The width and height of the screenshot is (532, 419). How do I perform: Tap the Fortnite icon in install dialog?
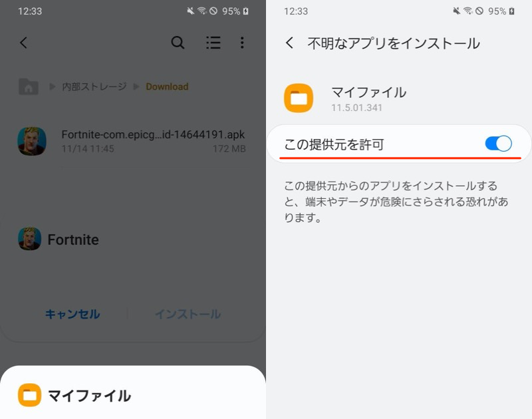point(29,239)
